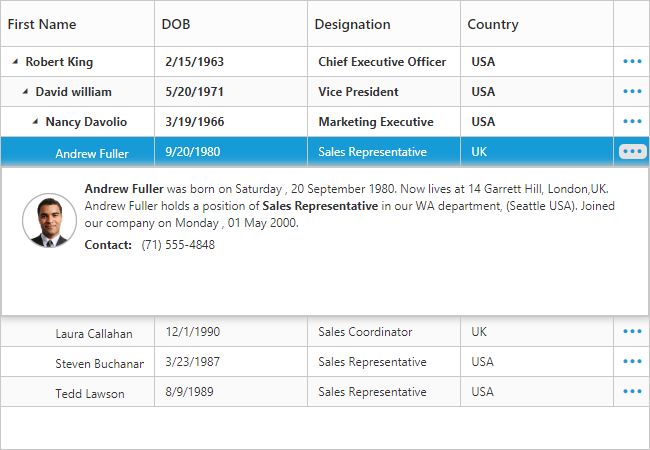Sort by First Name column header
650x450 pixels.
(x=42, y=24)
